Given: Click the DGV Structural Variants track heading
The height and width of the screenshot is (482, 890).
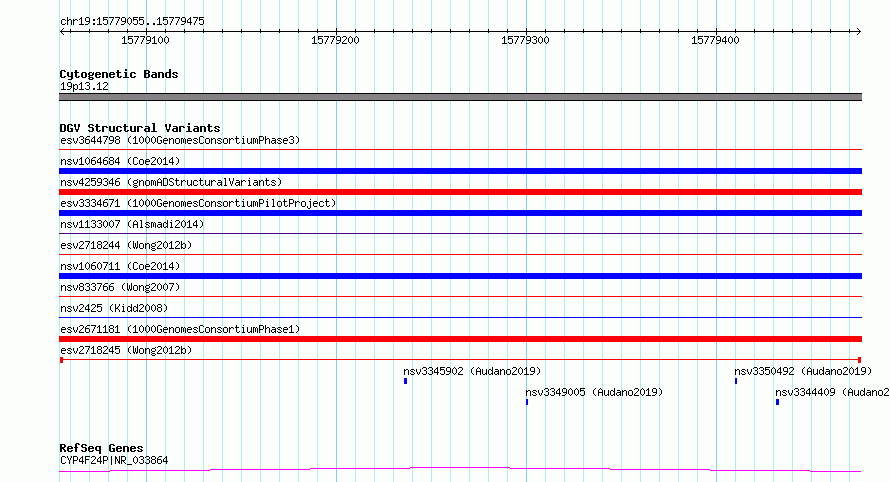Looking at the screenshot, I should [140, 128].
